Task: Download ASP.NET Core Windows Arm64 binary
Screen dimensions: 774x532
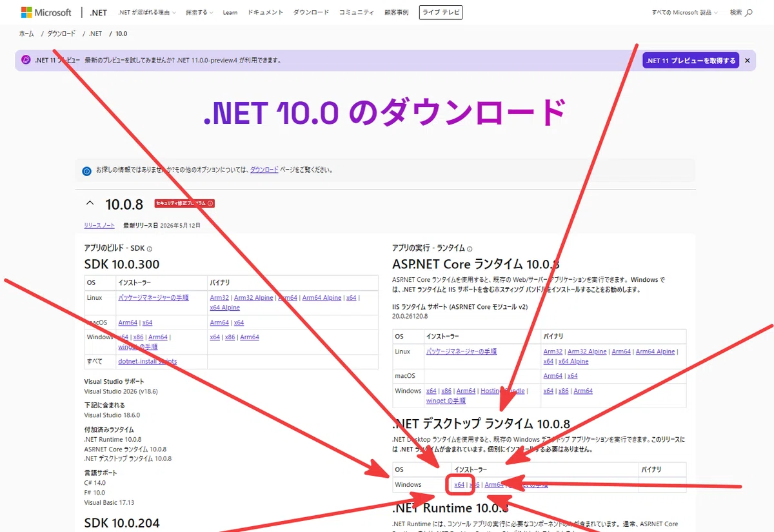Action: pyautogui.click(x=583, y=391)
